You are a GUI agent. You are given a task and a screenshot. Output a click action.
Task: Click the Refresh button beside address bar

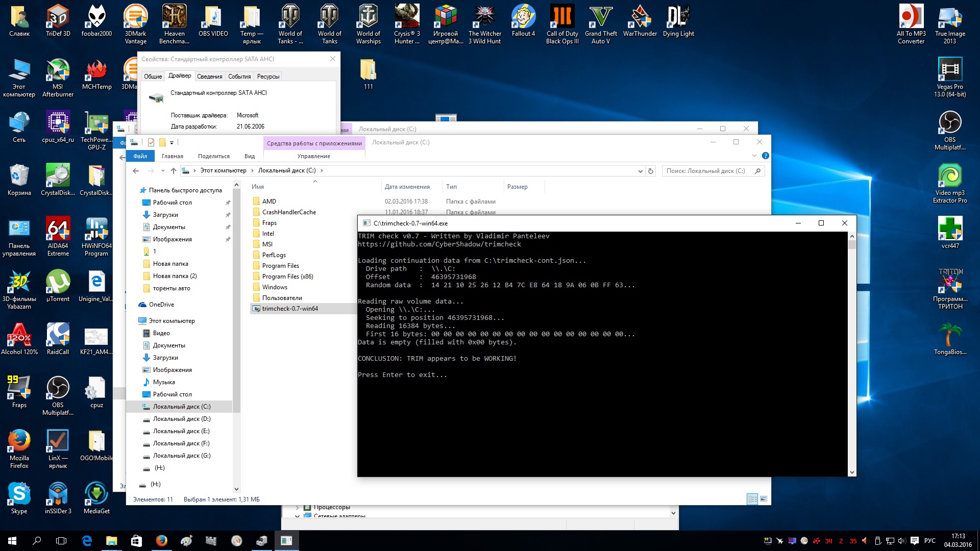651,171
